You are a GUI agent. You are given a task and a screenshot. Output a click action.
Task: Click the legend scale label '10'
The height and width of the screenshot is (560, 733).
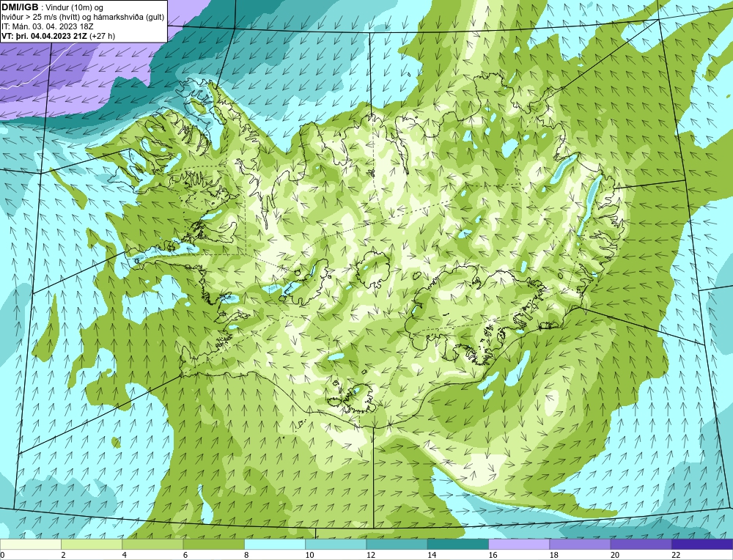click(309, 555)
